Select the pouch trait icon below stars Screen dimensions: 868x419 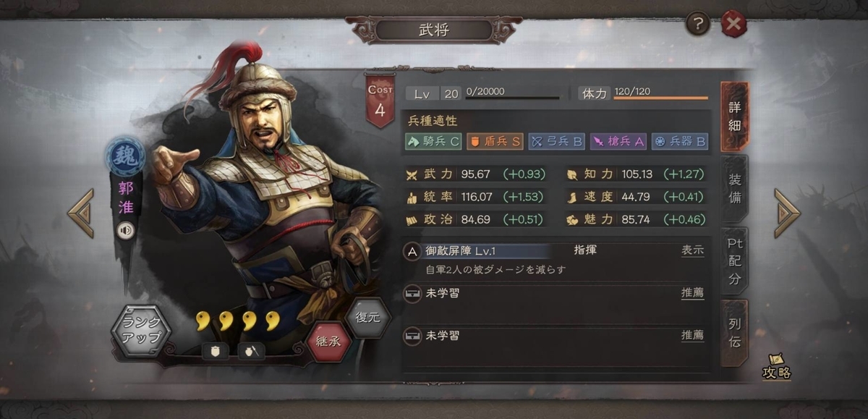click(x=251, y=351)
